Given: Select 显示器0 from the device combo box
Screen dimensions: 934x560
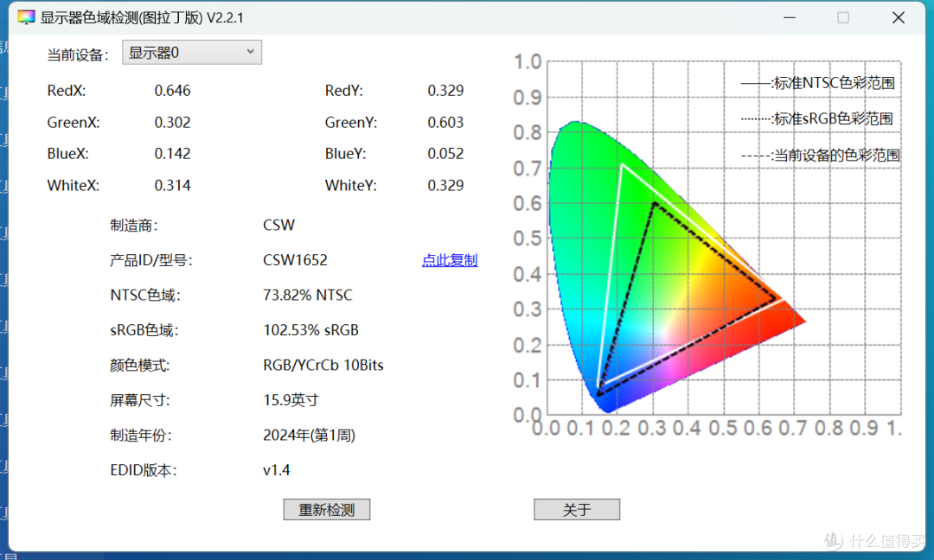Looking at the screenshot, I should (173, 52).
